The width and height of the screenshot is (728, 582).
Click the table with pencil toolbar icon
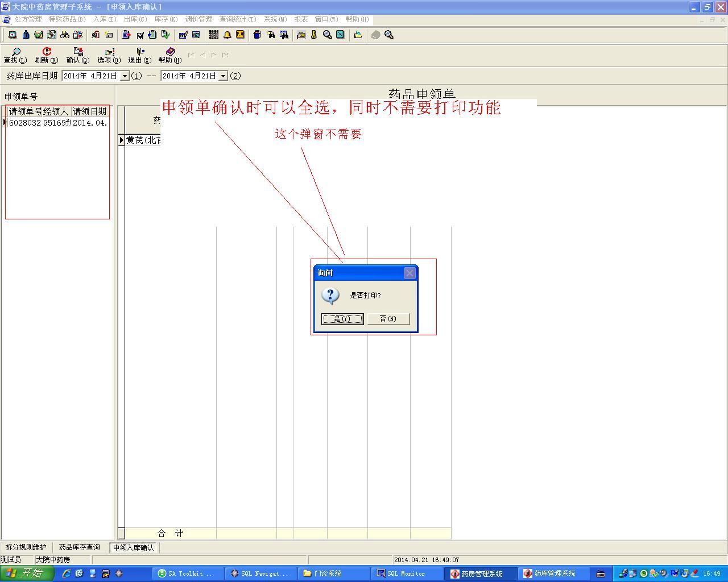(183, 35)
